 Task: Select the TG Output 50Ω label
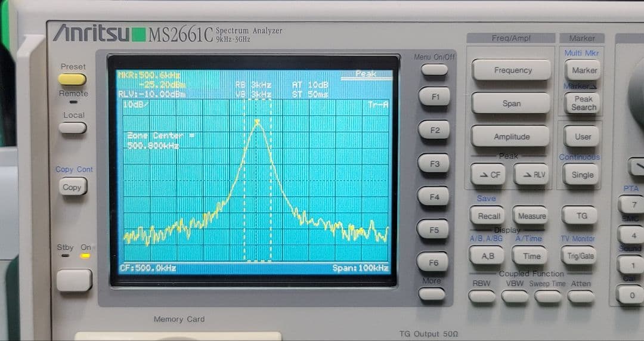[428, 334]
